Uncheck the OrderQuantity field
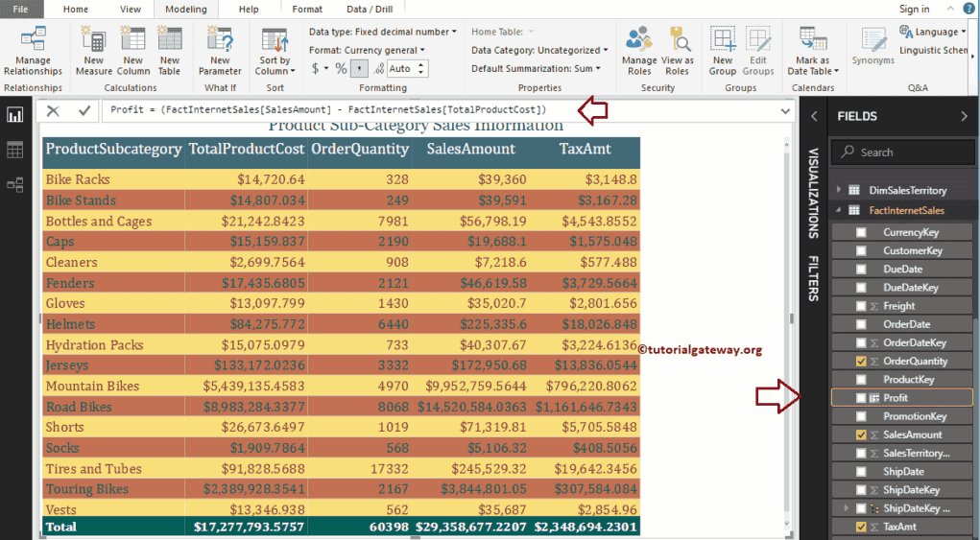Image resolution: width=980 pixels, height=540 pixels. [x=861, y=362]
